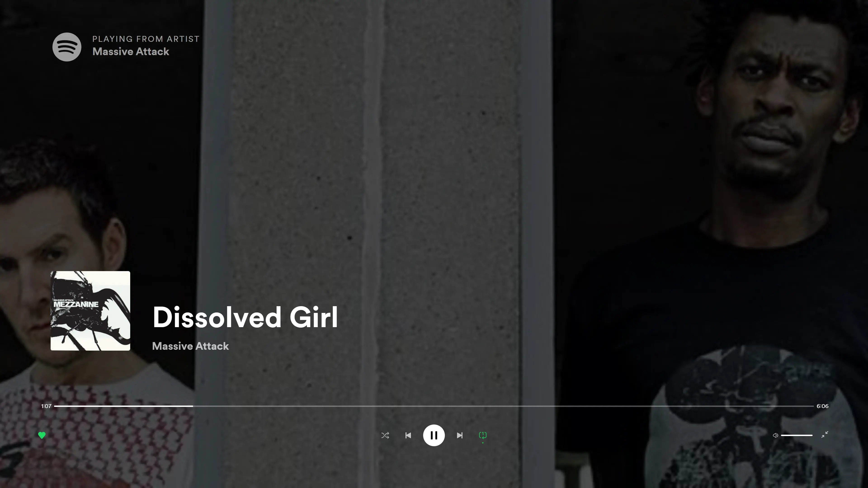The image size is (868, 488).
Task: Open Massive Attack artist link below title
Action: tap(190, 346)
